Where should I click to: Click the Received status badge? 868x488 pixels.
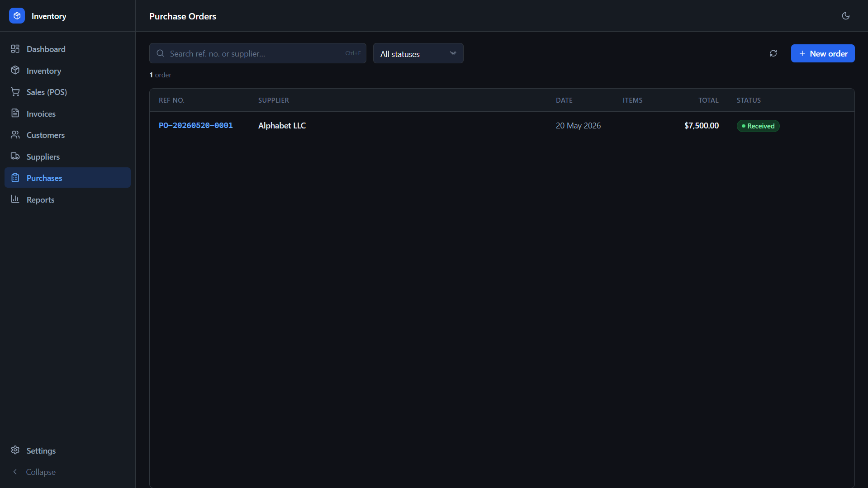[x=758, y=126]
